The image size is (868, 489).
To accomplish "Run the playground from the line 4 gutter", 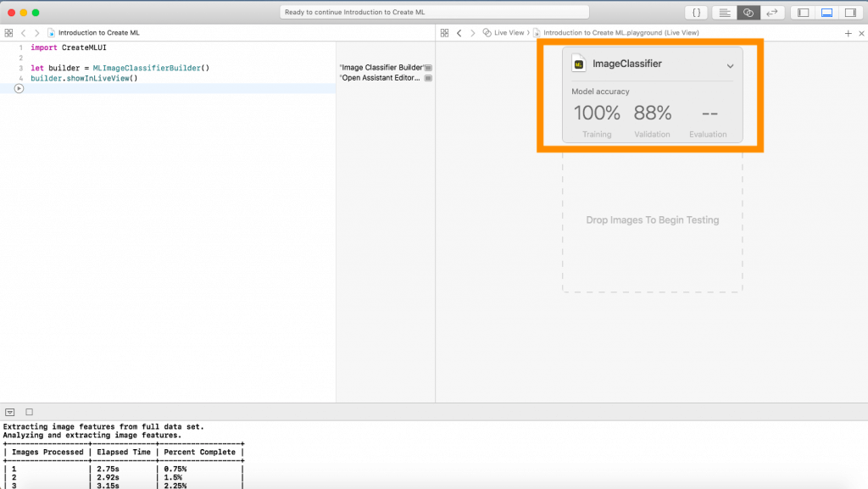I will pyautogui.click(x=19, y=88).
